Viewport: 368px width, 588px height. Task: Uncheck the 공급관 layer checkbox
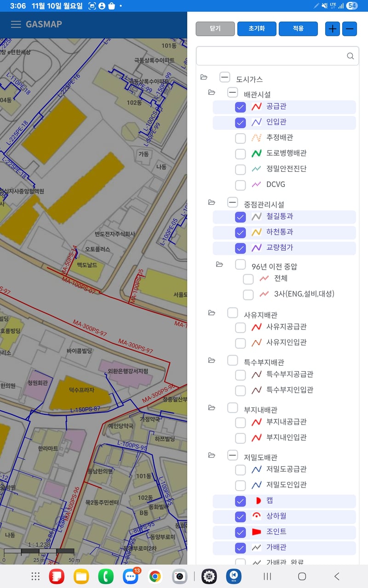[x=240, y=107]
